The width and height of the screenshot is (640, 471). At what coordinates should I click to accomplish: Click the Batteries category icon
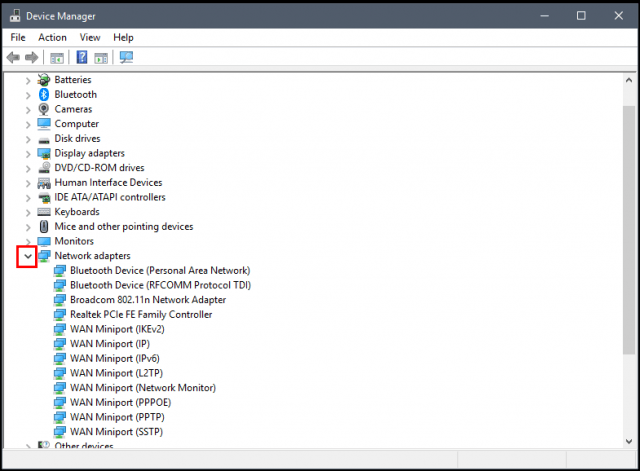(44, 80)
